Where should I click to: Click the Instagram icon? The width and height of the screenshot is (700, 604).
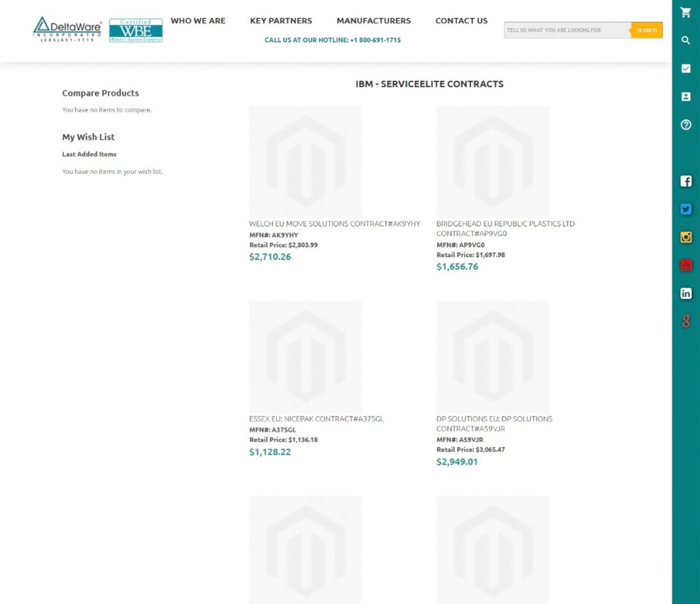686,237
